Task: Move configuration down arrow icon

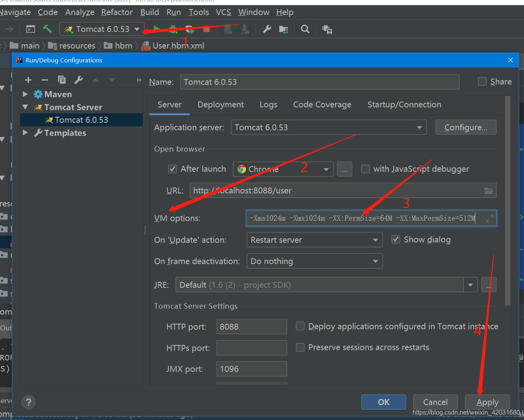Action: coord(112,80)
